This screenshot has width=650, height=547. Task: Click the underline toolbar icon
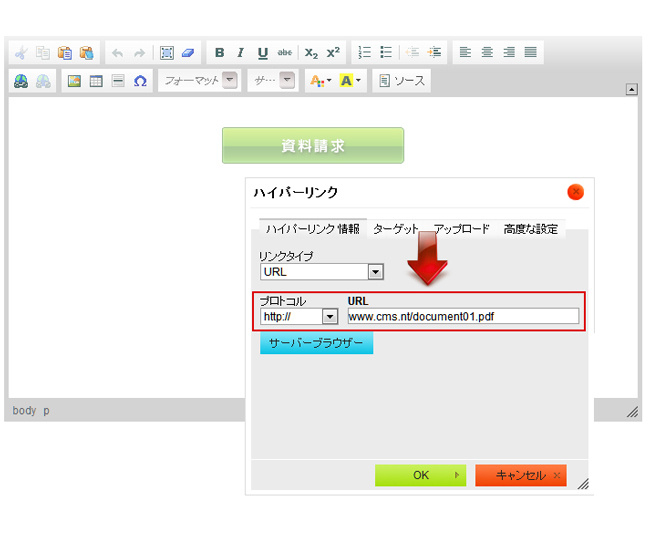pos(262,53)
